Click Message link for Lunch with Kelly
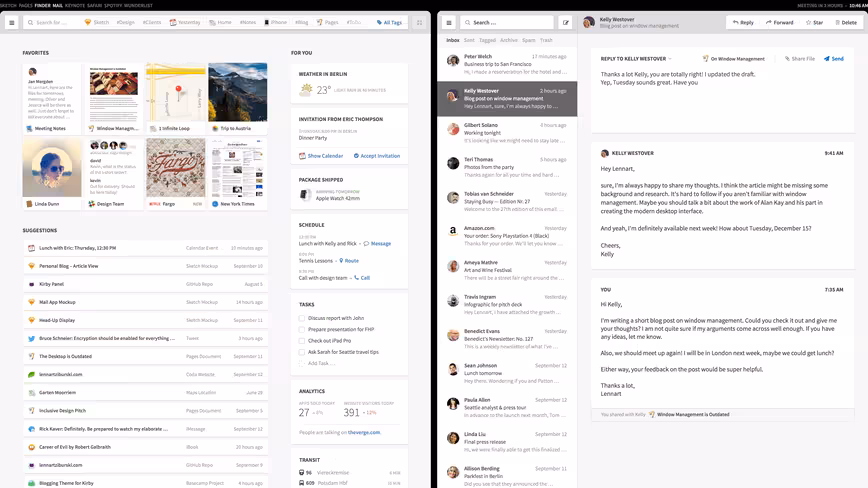Image resolution: width=868 pixels, height=488 pixels. [x=377, y=243]
